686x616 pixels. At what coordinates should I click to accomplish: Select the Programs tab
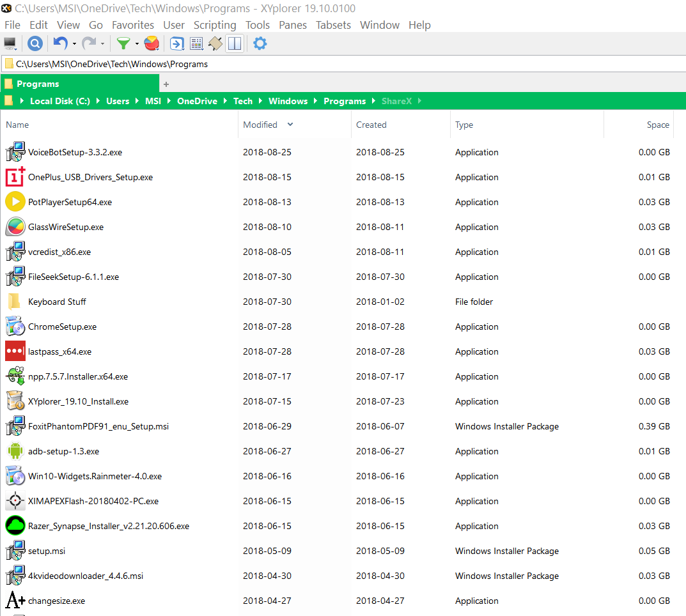[80, 84]
